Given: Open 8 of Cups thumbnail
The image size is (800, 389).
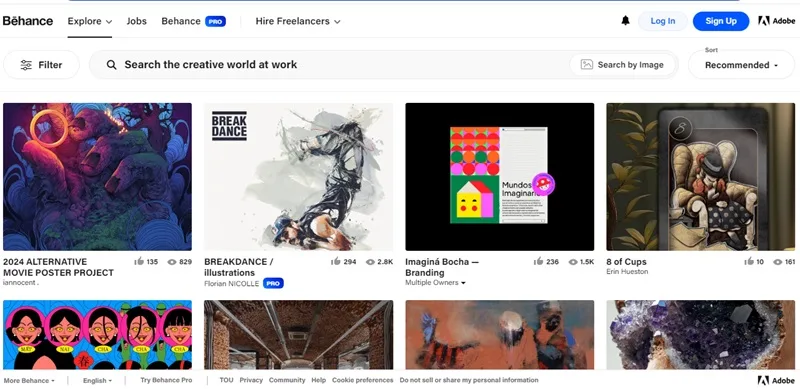Looking at the screenshot, I should tap(701, 177).
